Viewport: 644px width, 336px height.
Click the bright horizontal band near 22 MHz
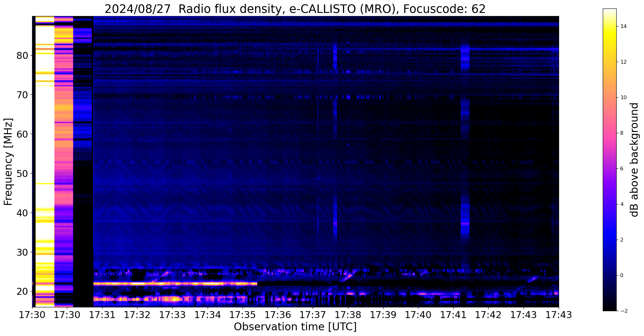[x=175, y=284]
